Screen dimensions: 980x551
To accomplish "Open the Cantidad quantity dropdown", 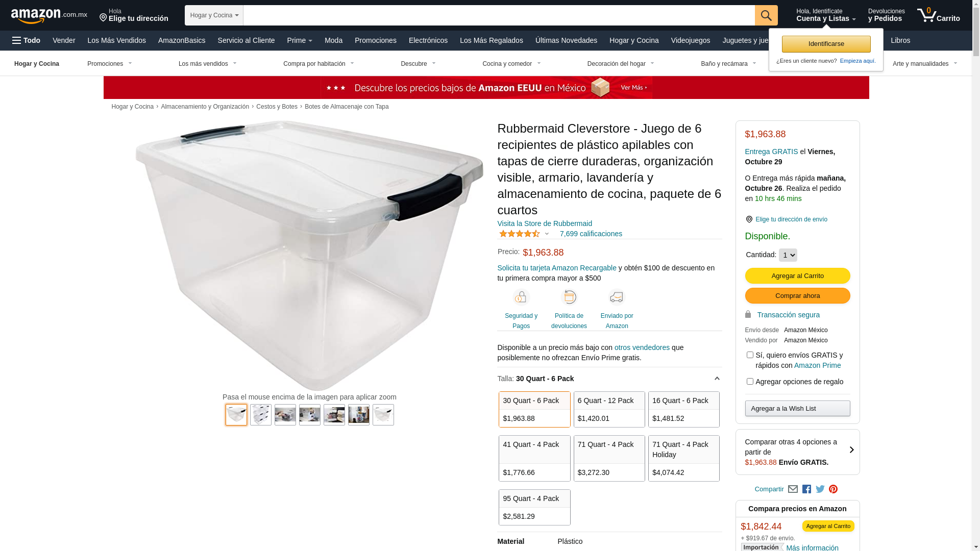I will (x=788, y=255).
